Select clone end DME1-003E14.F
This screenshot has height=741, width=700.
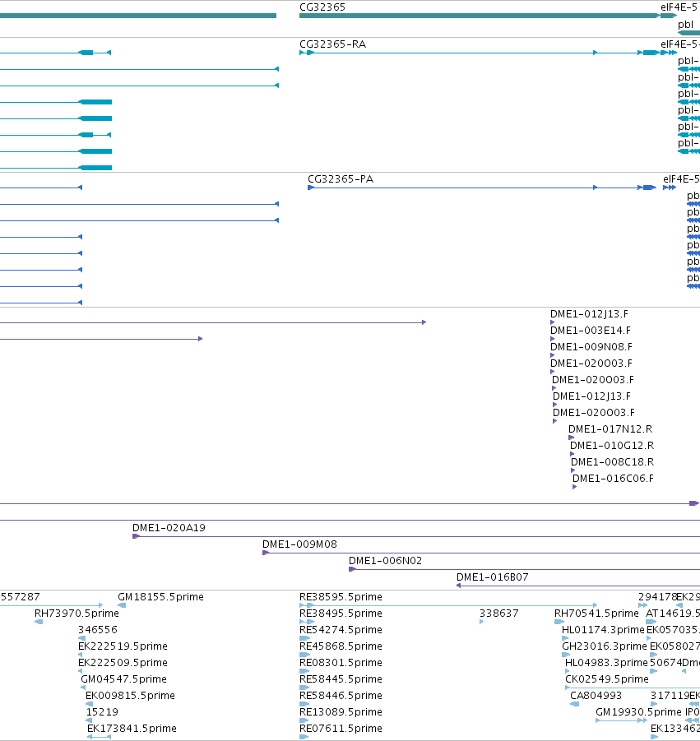tap(591, 331)
